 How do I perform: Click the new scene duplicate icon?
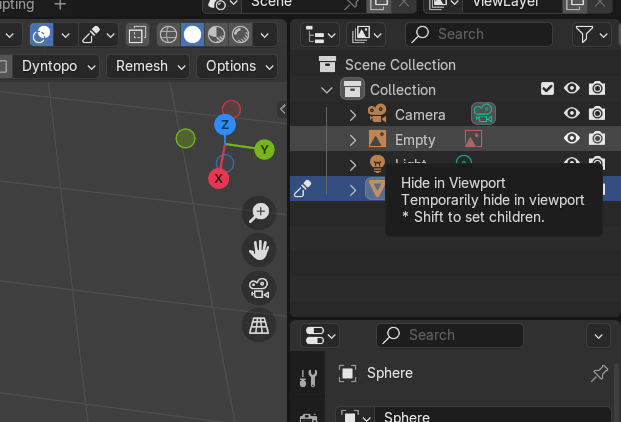click(x=379, y=5)
